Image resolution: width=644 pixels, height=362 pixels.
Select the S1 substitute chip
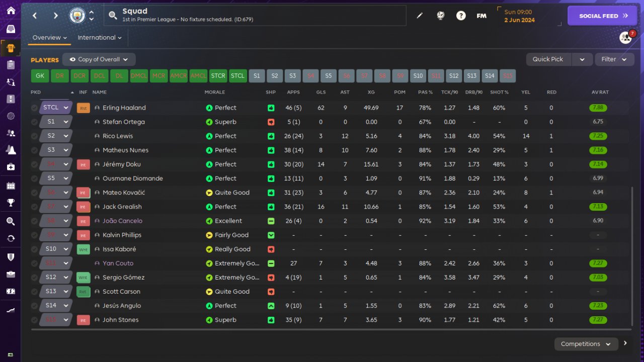[257, 76]
